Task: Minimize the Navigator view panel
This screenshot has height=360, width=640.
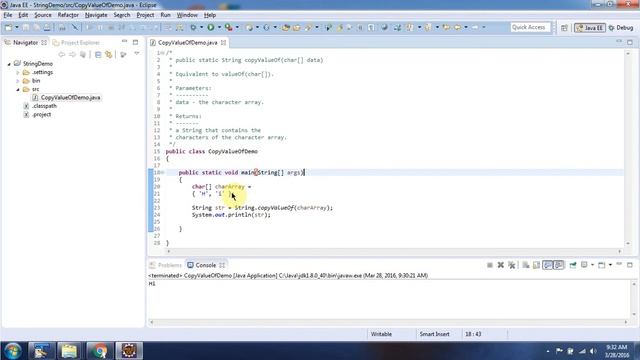Action: coord(124,42)
